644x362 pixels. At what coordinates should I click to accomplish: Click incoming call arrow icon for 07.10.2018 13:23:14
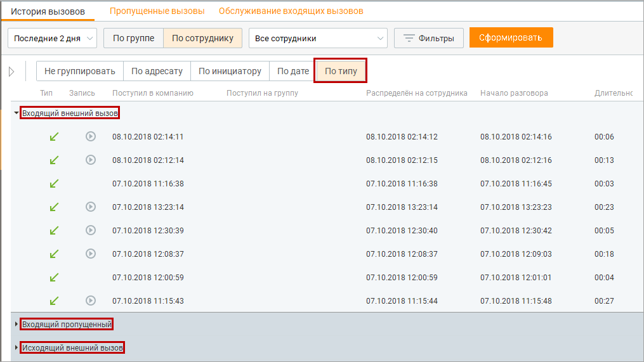(x=54, y=207)
